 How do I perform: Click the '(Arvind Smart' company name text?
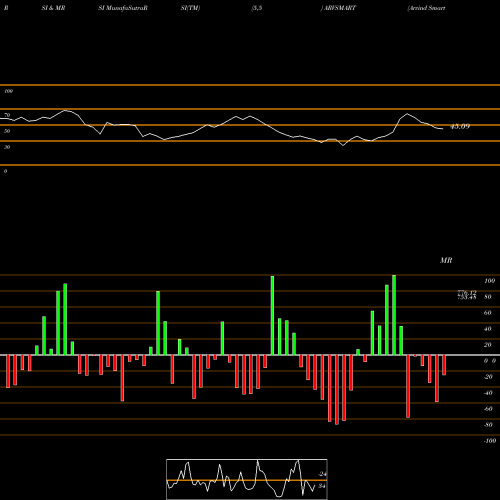pyautogui.click(x=426, y=8)
